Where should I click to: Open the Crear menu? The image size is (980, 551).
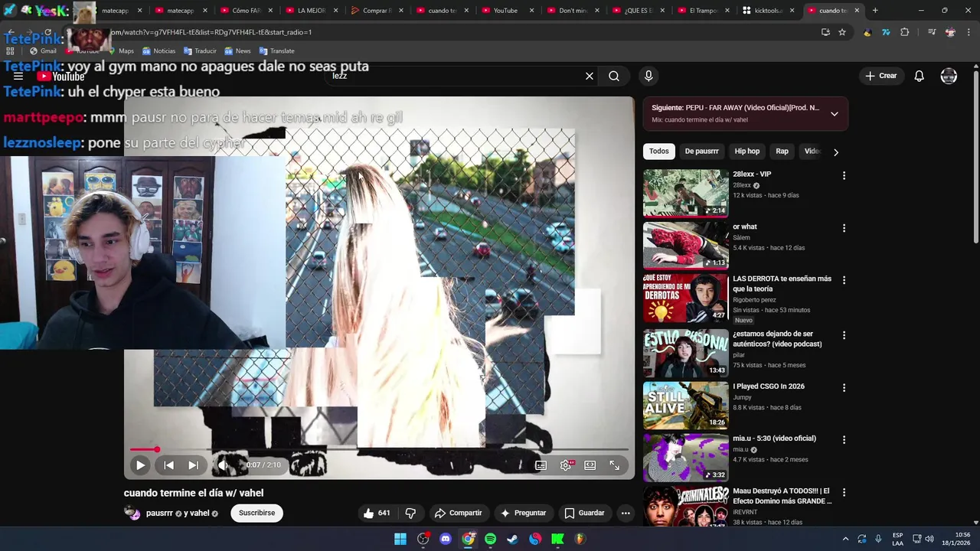point(880,76)
